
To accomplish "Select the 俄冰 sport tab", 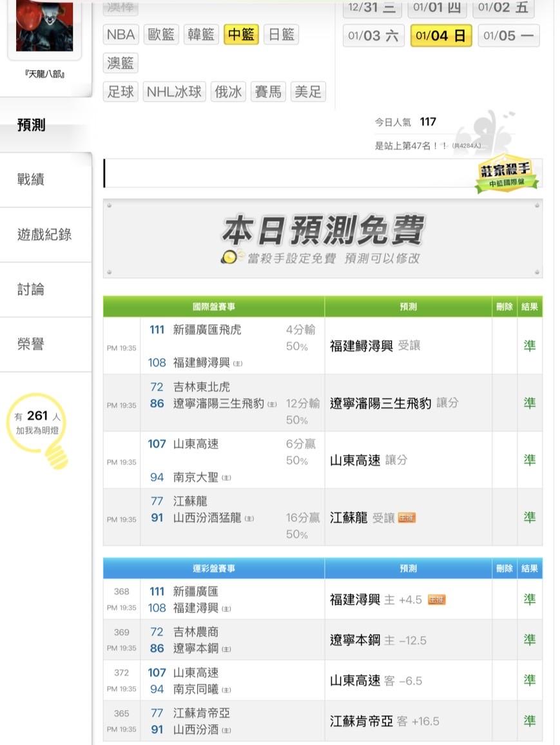I will coord(229,92).
